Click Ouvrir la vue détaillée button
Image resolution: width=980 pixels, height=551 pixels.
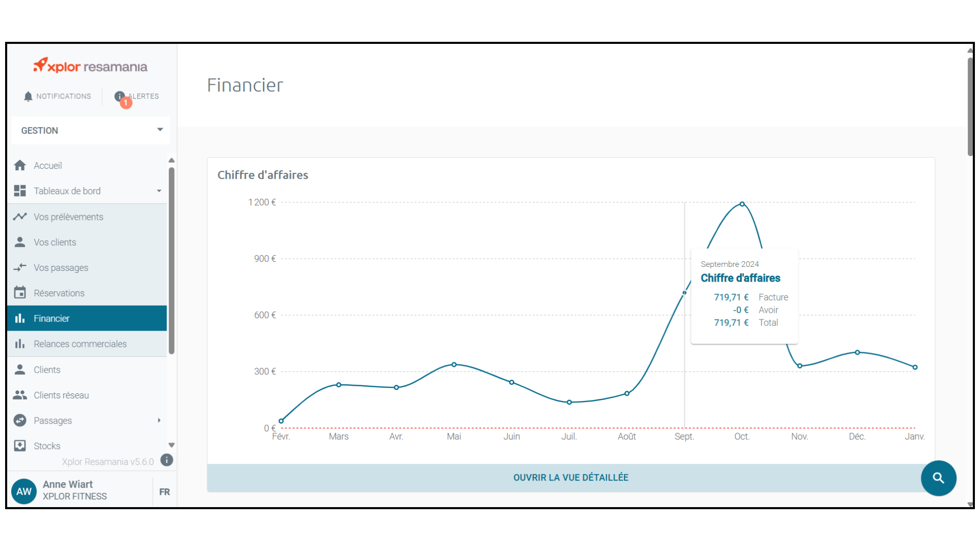point(571,478)
